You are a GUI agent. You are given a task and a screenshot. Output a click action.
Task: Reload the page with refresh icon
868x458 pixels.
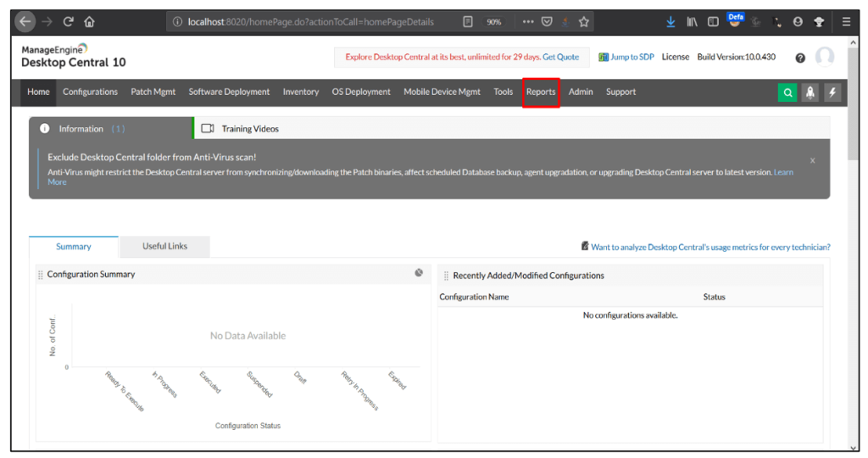click(68, 21)
